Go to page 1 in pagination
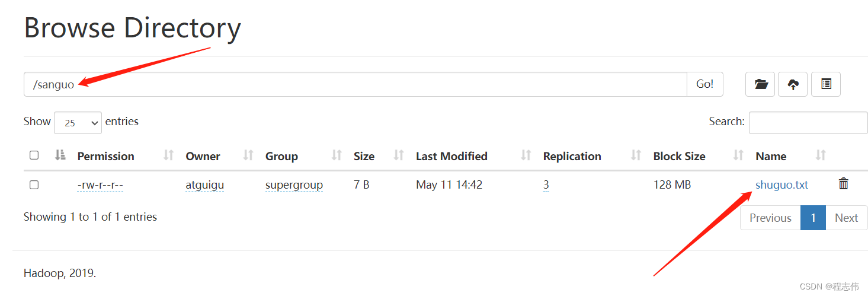 pyautogui.click(x=813, y=218)
